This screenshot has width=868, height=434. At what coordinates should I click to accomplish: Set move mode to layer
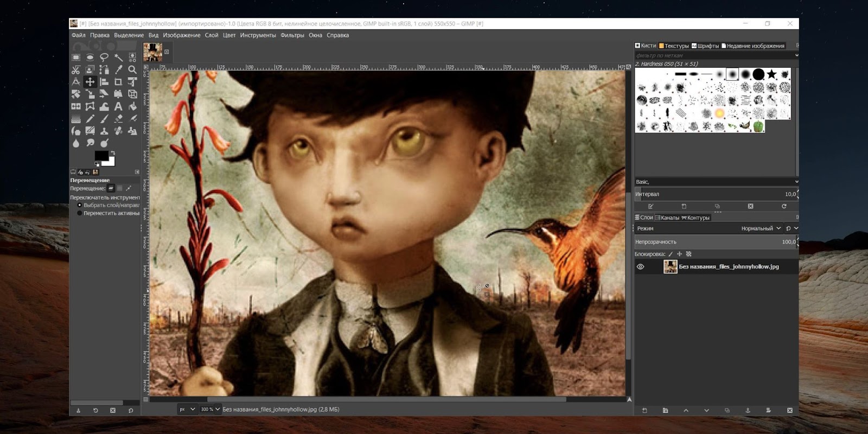tap(111, 188)
